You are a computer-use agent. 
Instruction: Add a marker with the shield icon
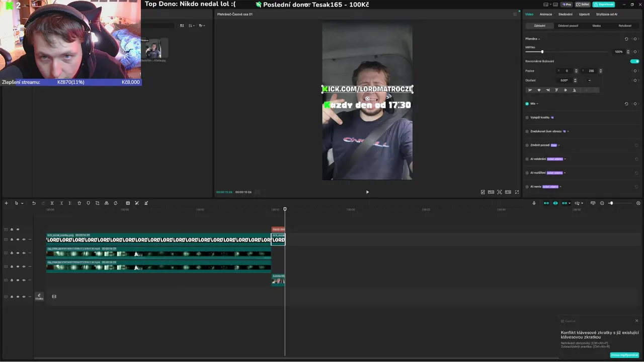click(x=88, y=203)
